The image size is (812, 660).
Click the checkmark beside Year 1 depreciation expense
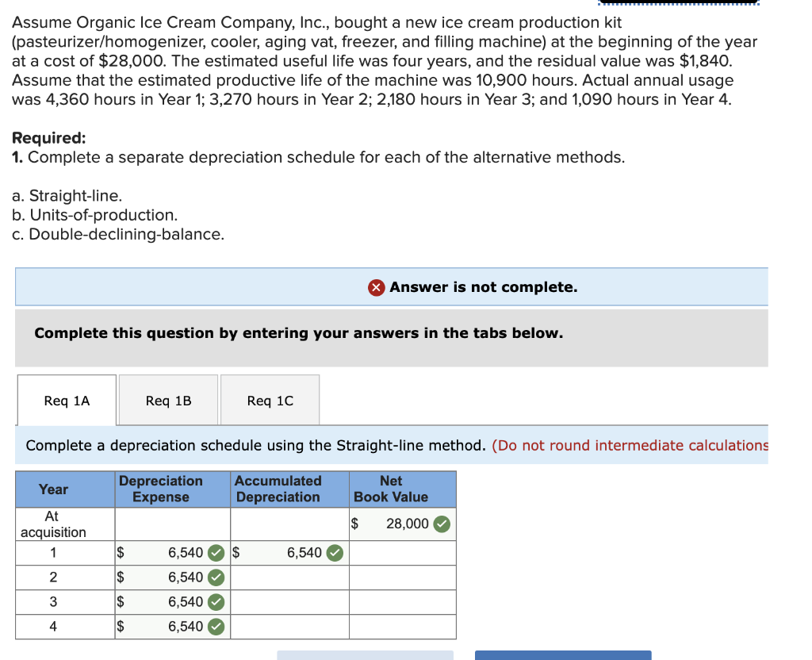[214, 553]
